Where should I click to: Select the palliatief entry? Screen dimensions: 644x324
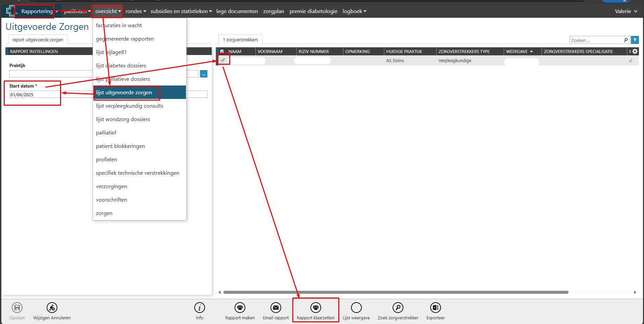coord(139,133)
